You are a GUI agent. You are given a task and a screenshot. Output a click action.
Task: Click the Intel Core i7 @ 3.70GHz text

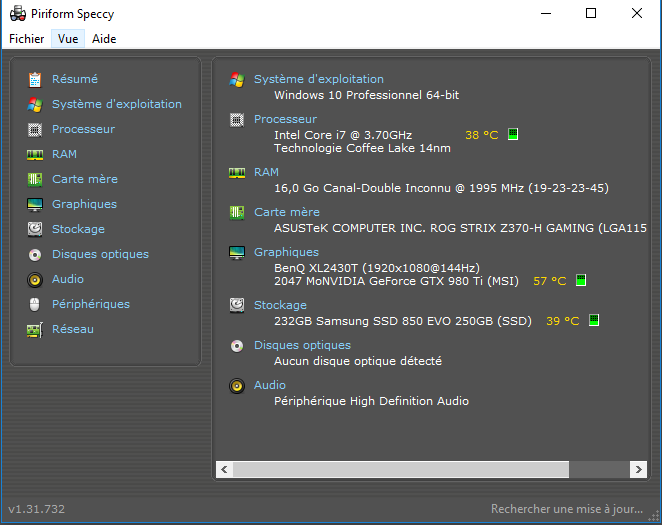click(x=343, y=135)
